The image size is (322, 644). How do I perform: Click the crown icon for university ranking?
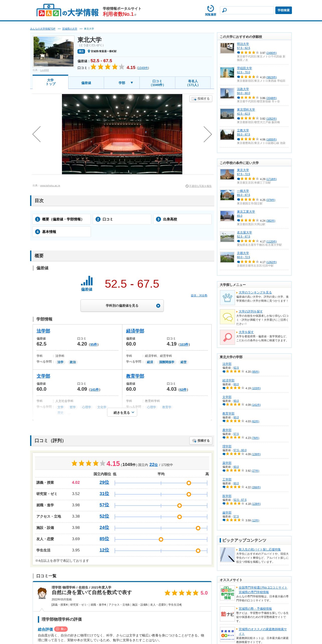tap(227, 297)
